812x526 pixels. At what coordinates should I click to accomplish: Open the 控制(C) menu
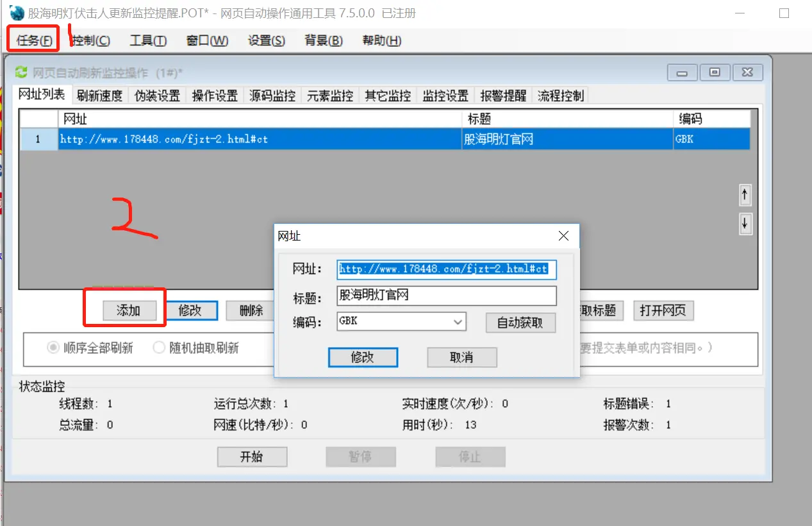pos(91,40)
